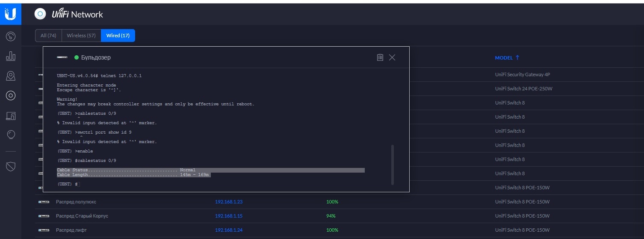Click the Entering character mode line
The height and width of the screenshot is (239, 644).
86,85
